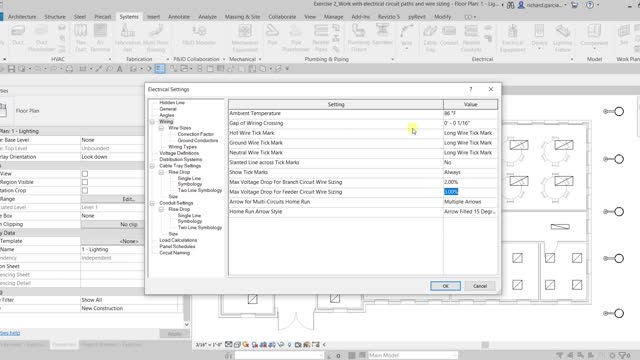Click the Device ribbon icon

(539, 33)
